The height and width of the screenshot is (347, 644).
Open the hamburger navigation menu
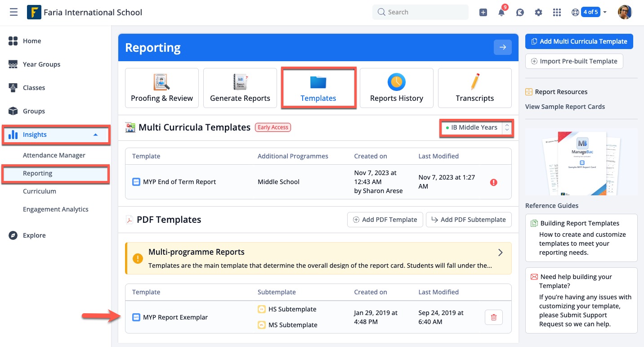(13, 12)
